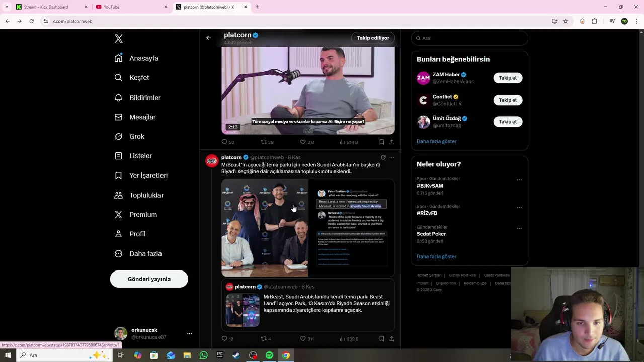Reply to the video post with 53 comments
The width and height of the screenshot is (644, 362).
228,142
